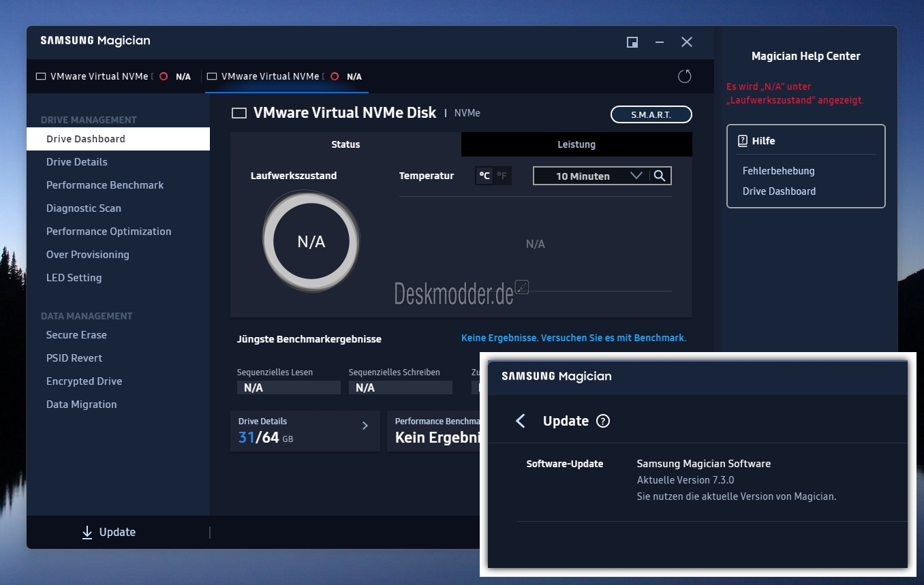
Task: Click the red status circle in second drive tab
Action: coord(334,77)
